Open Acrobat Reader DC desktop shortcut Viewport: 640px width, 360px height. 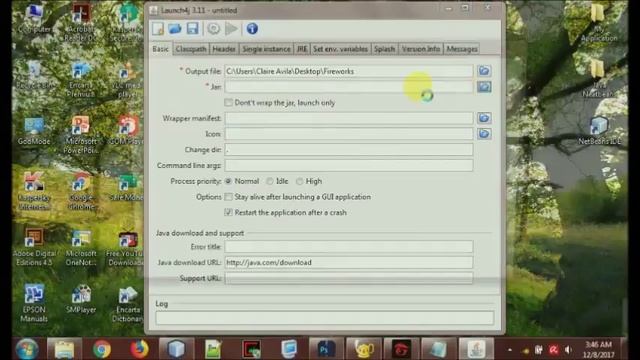pos(81,23)
